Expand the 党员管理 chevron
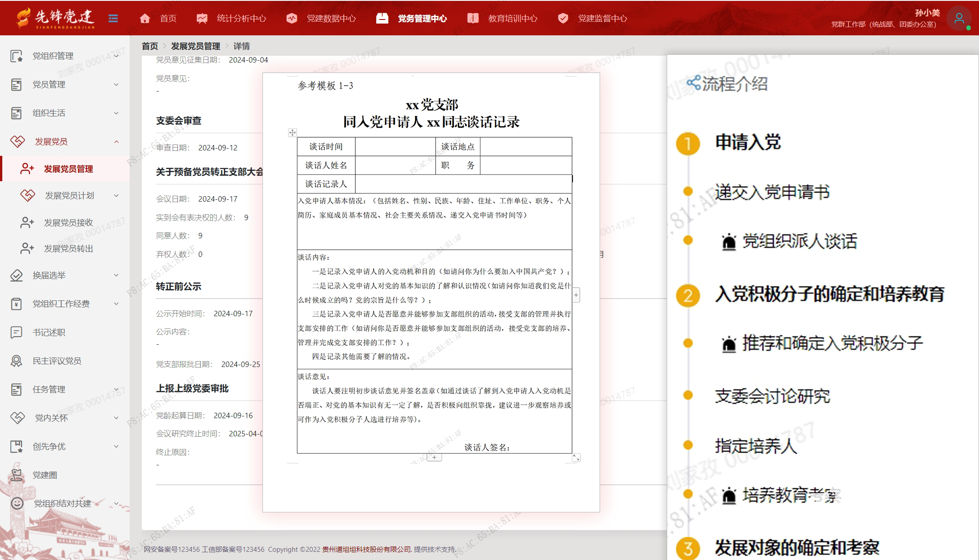 tap(116, 84)
